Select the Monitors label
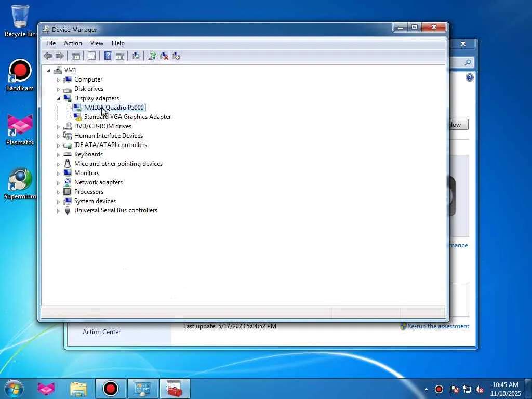The image size is (532, 399). [x=87, y=172]
